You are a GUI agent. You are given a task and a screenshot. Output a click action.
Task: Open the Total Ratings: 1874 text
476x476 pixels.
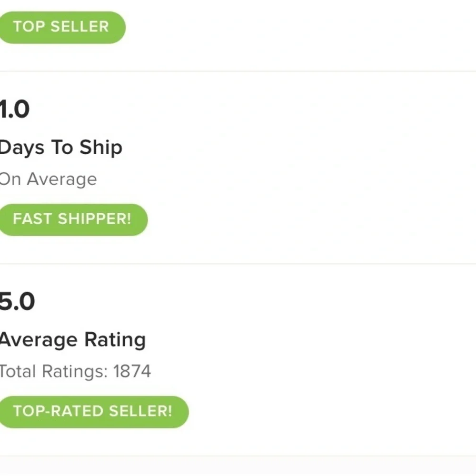coord(75,371)
